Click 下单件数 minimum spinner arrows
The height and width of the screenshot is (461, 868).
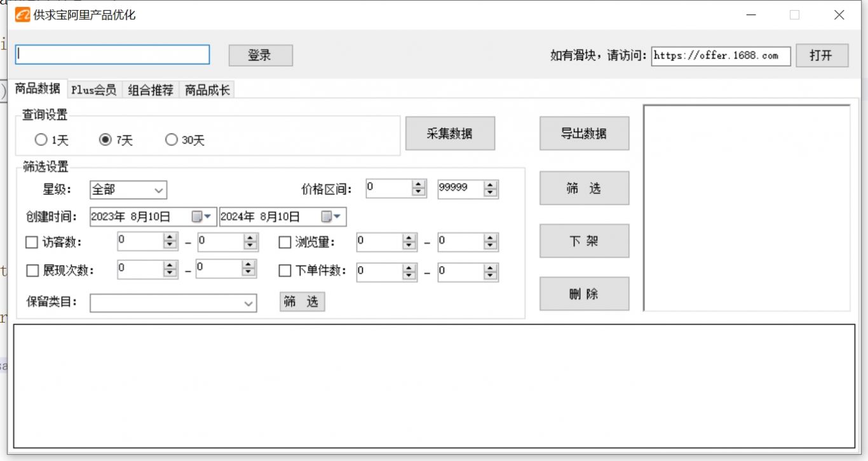[x=410, y=272]
